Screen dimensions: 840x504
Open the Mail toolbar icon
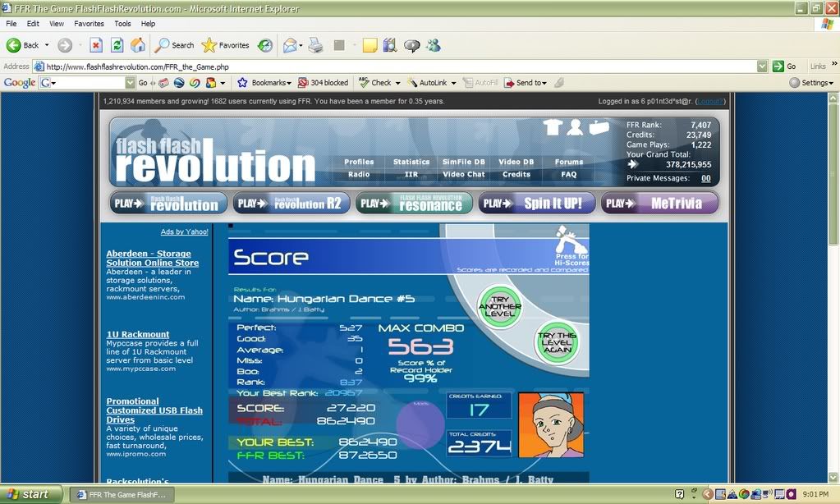[x=292, y=45]
